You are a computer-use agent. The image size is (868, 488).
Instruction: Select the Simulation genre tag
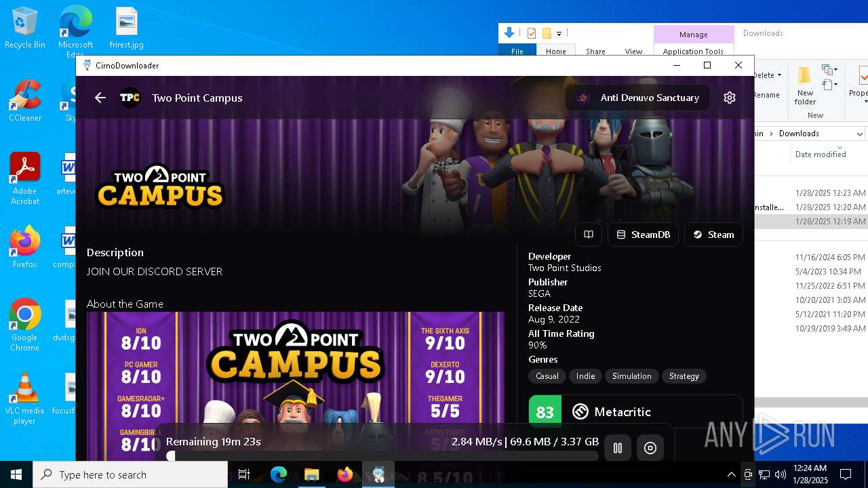click(631, 376)
